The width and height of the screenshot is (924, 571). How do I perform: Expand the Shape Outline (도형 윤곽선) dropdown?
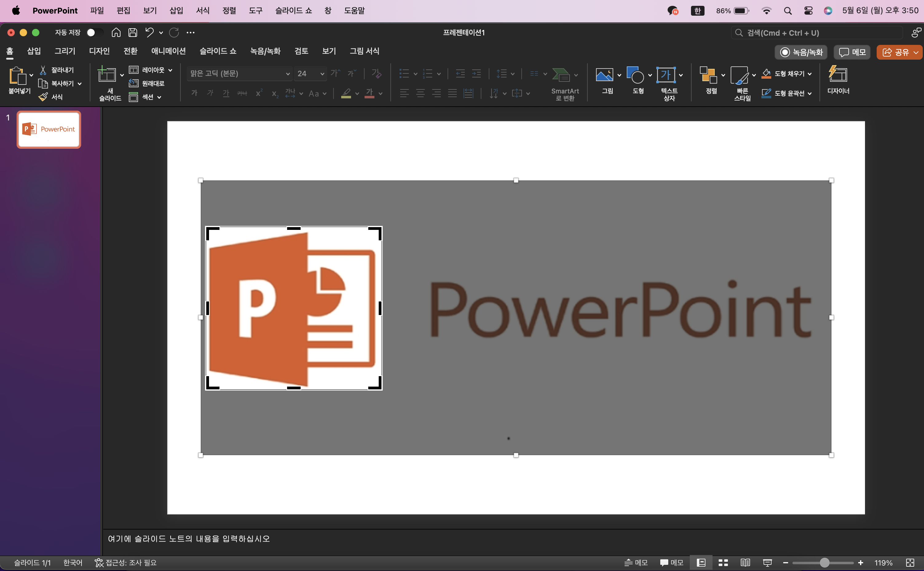809,93
